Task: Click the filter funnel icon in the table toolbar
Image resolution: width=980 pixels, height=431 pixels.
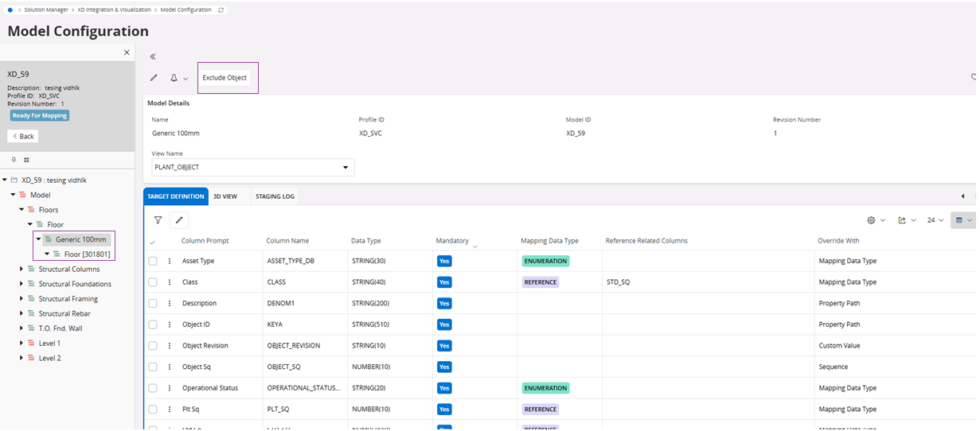Action: 158,220
